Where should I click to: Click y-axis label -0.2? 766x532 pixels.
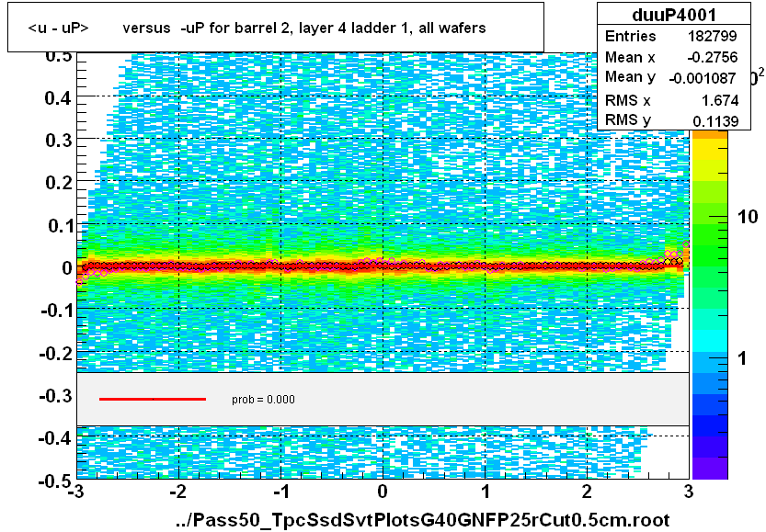[x=56, y=353]
